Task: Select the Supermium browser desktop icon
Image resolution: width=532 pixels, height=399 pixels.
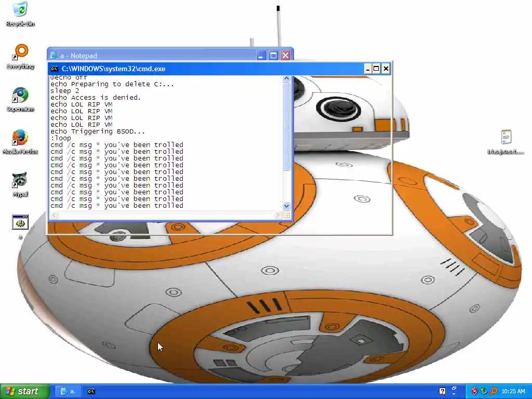Action: coord(20,99)
